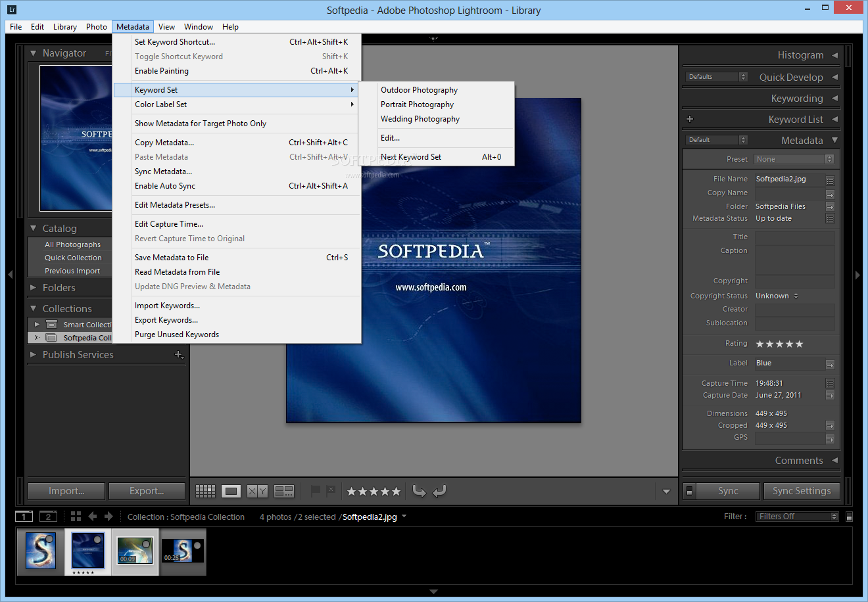
Task: Collapse Catalog panel triangle
Action: [x=34, y=228]
